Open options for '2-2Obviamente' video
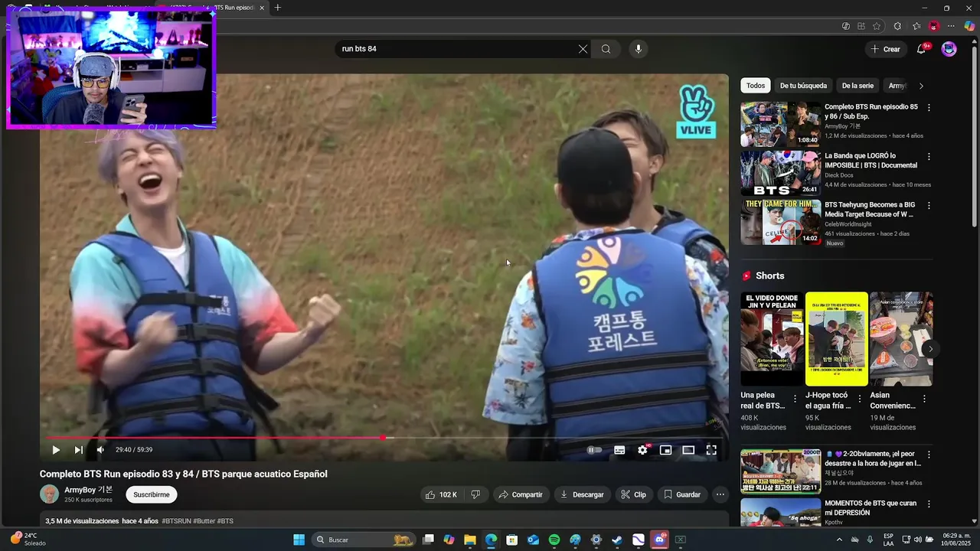The image size is (980, 551). pyautogui.click(x=929, y=455)
